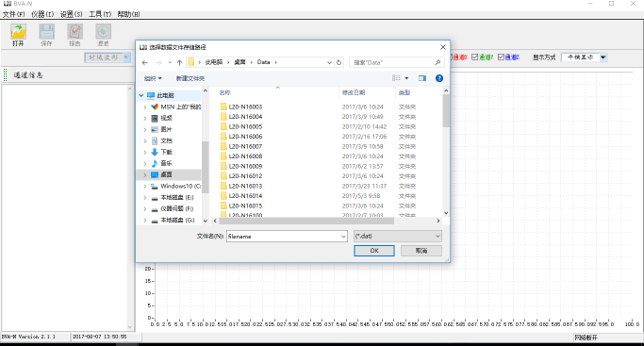
Task: Go up one folder level with up arrow
Action: [179, 62]
